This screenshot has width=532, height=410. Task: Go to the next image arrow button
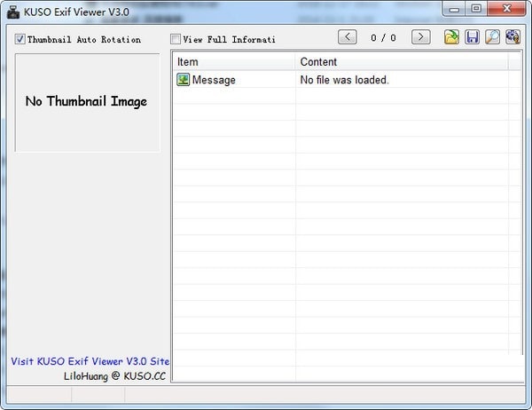pyautogui.click(x=421, y=37)
